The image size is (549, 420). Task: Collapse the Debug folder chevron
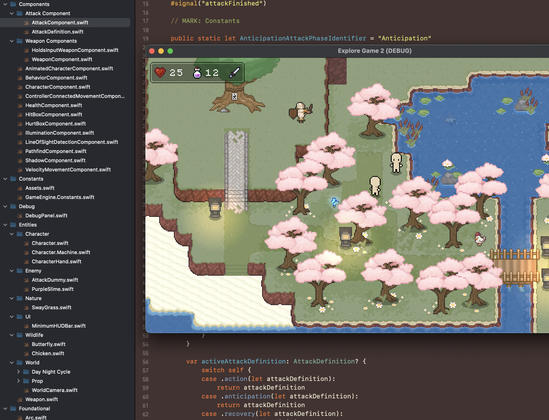(x=5, y=206)
